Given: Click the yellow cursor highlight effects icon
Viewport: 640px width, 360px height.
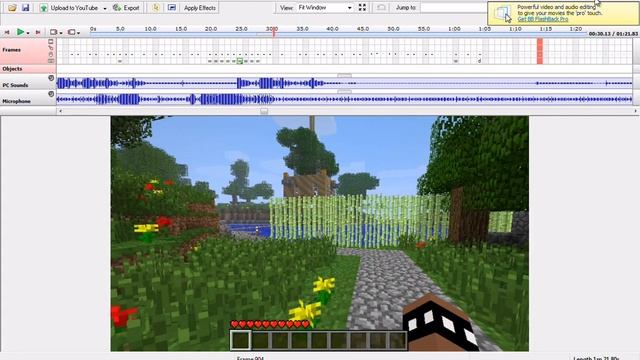Looking at the screenshot, I should pos(156,8).
